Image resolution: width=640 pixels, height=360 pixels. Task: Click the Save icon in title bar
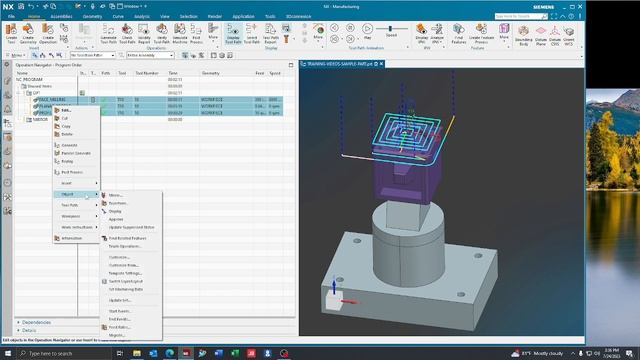pos(21,7)
